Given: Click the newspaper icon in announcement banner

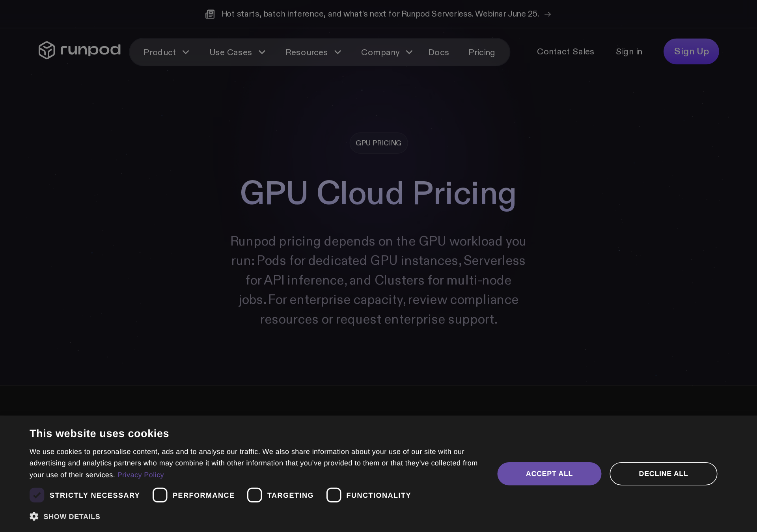Looking at the screenshot, I should point(210,14).
